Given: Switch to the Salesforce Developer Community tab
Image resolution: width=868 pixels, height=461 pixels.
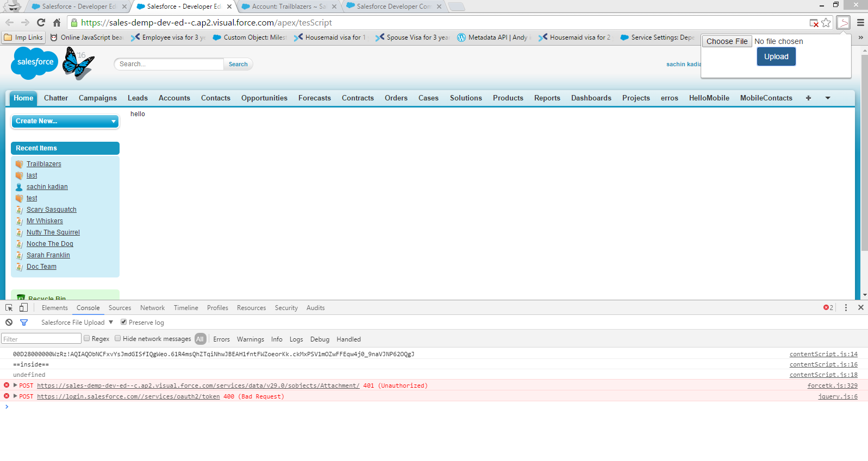Looking at the screenshot, I should pyautogui.click(x=394, y=7).
